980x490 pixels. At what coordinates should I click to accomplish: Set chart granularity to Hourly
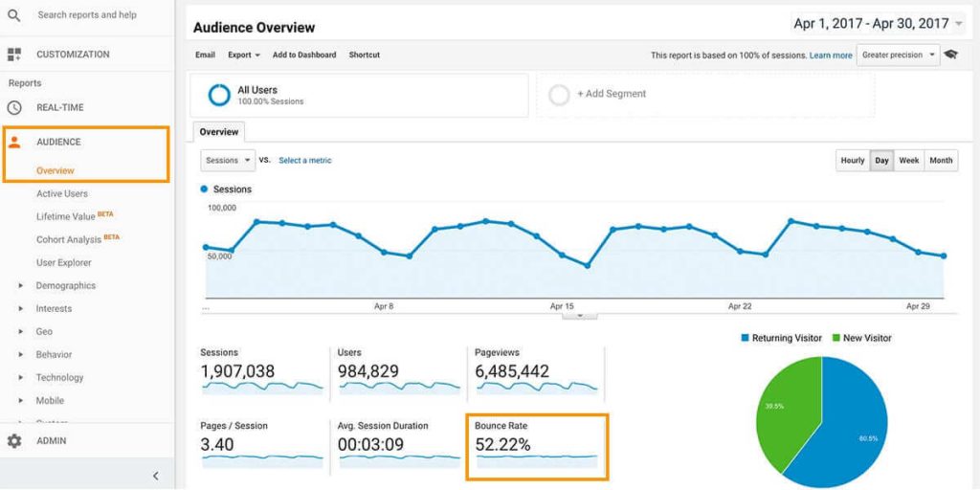(852, 161)
